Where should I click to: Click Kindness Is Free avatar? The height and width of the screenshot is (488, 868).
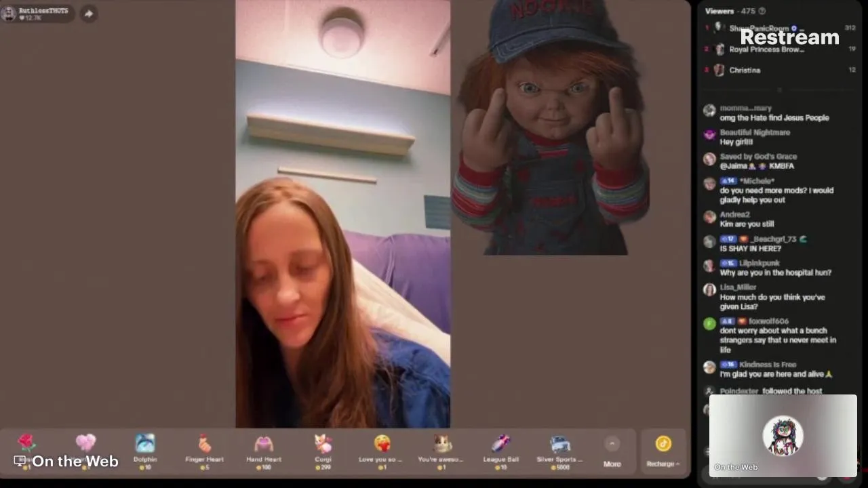coord(709,367)
